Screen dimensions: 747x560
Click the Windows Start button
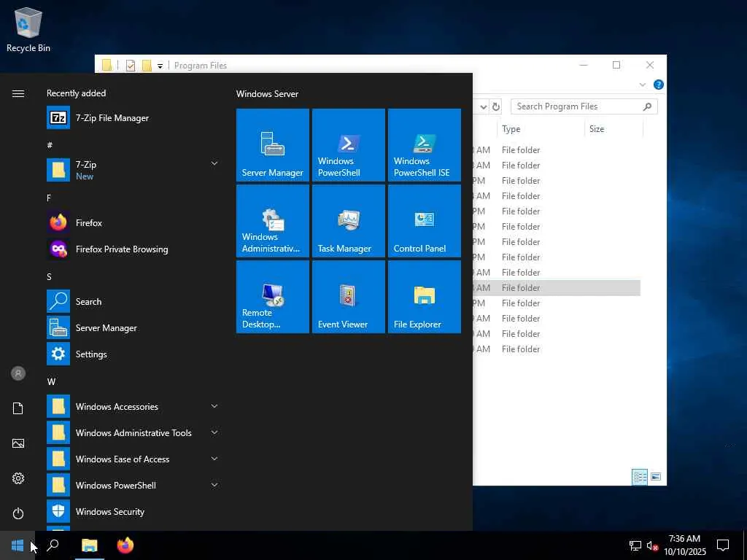(x=18, y=545)
